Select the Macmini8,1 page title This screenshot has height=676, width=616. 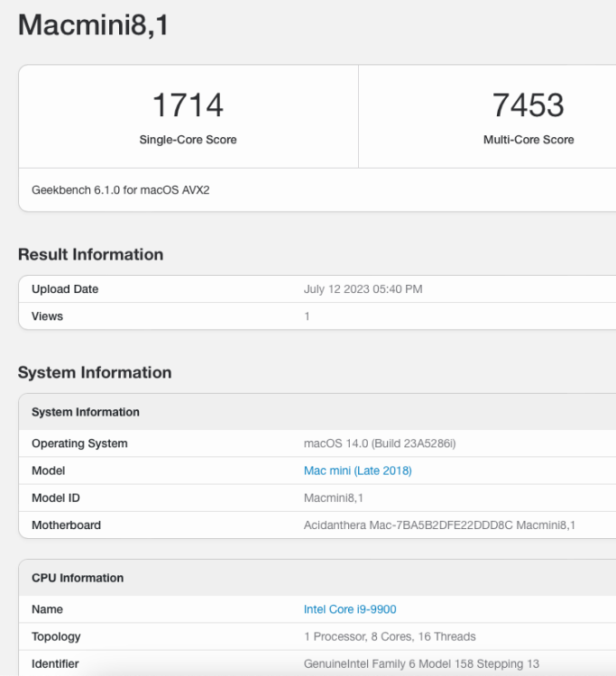pyautogui.click(x=93, y=24)
